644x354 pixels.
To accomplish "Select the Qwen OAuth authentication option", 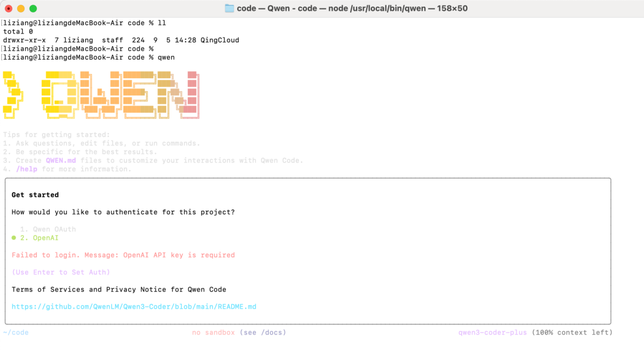I will coord(48,229).
